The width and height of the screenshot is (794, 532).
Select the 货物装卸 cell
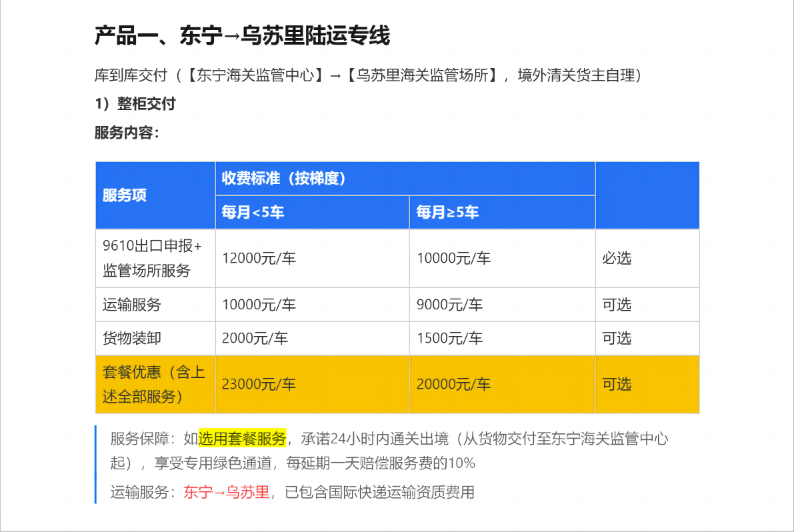coord(155,338)
